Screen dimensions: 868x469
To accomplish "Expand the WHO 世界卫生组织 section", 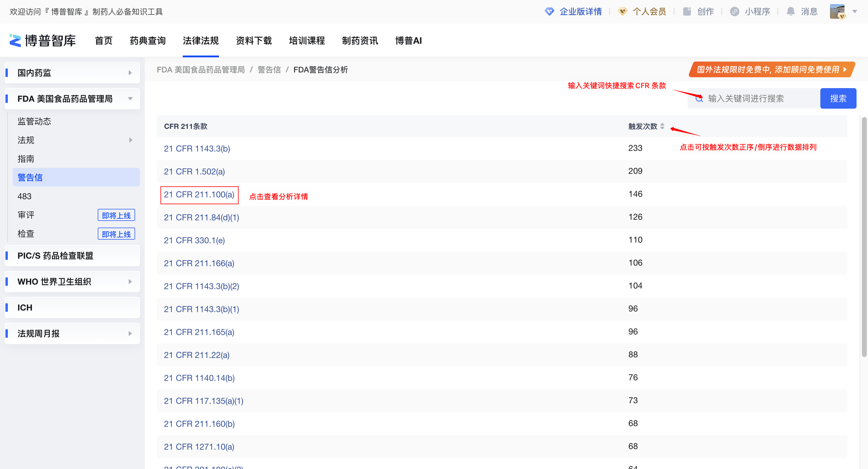I will pyautogui.click(x=72, y=281).
